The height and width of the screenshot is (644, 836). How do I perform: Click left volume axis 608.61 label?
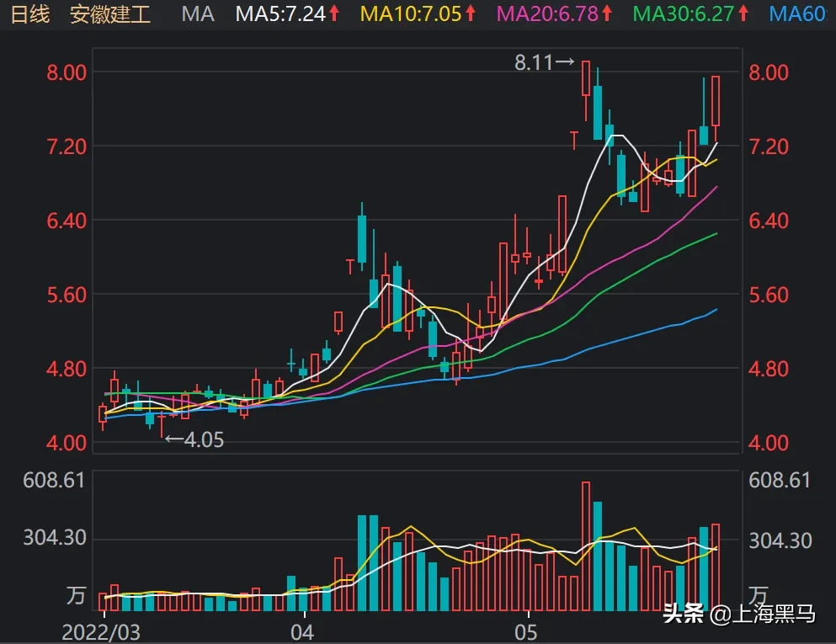[x=54, y=481]
